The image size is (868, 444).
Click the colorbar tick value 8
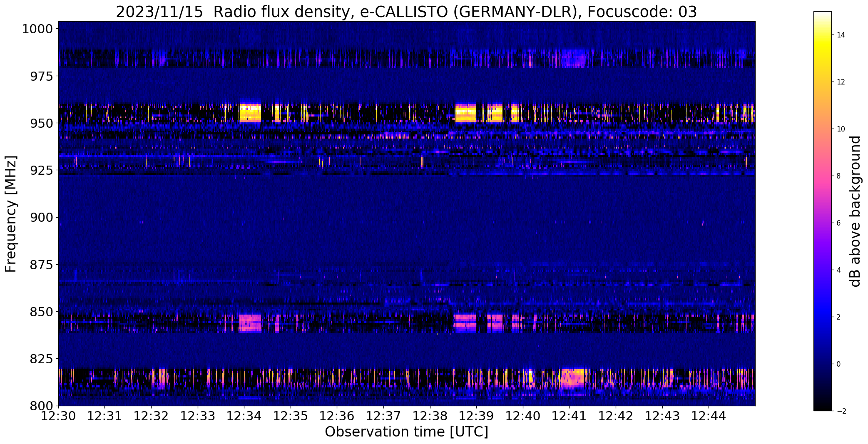coord(839,176)
